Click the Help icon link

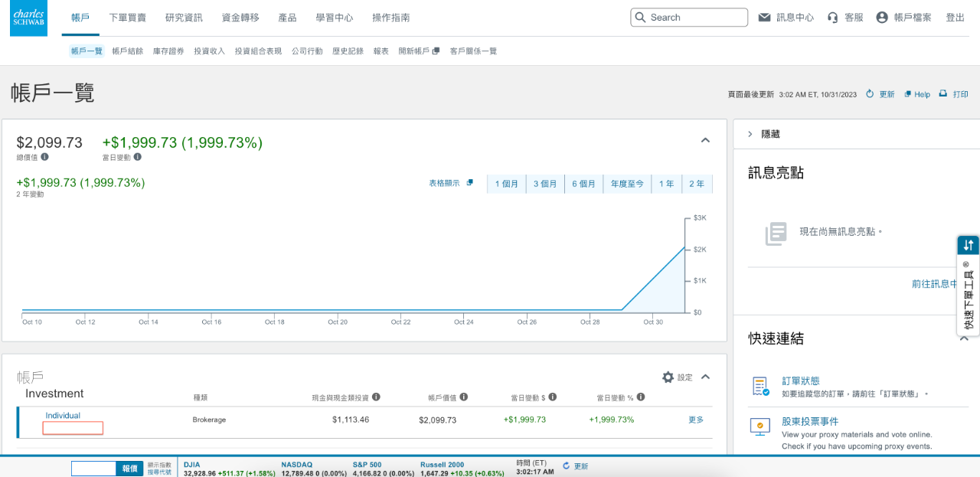coord(907,94)
